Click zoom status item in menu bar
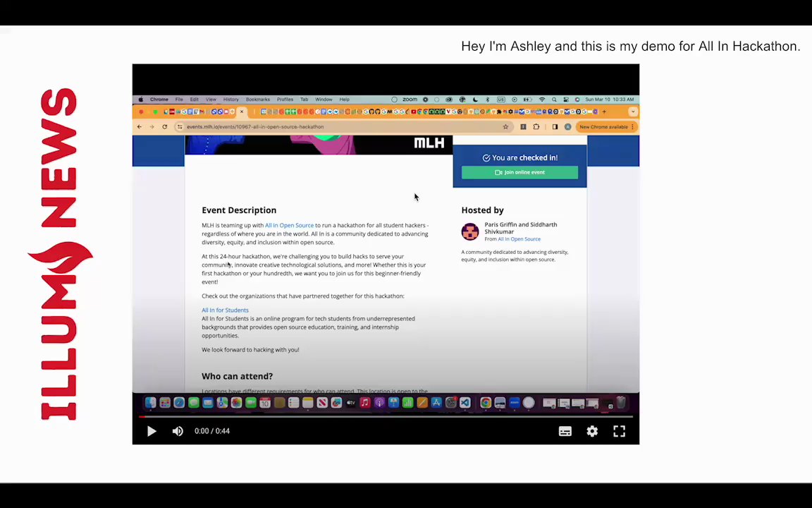Image resolution: width=812 pixels, height=508 pixels. [x=410, y=99]
